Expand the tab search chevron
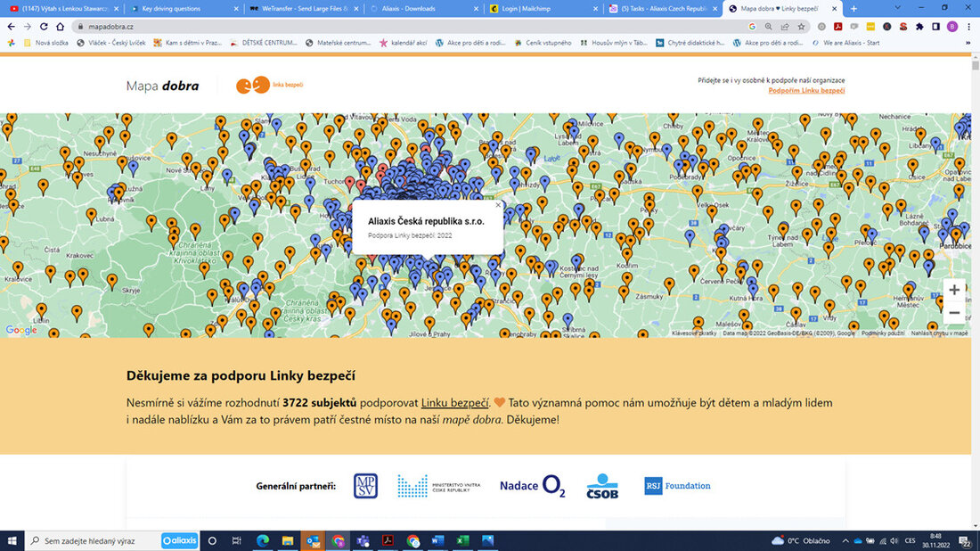The height and width of the screenshot is (551, 980). (897, 8)
